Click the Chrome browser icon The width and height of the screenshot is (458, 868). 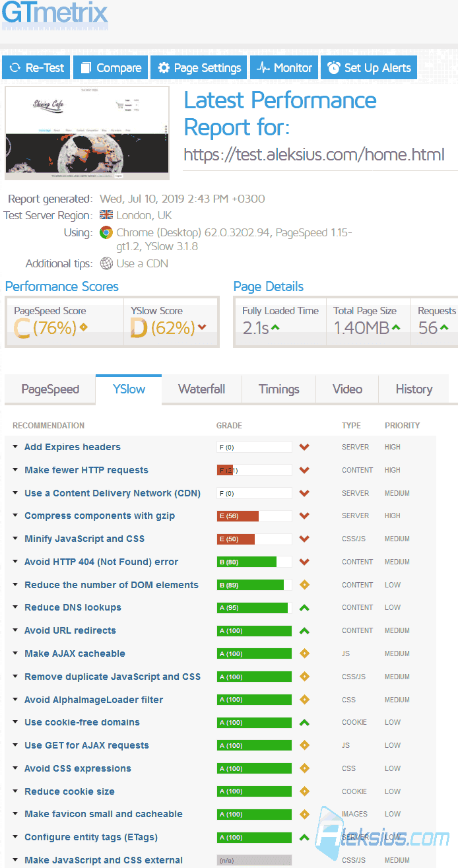106,232
